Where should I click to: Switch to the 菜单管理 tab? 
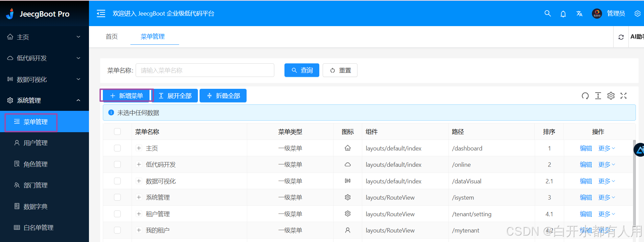pos(153,37)
